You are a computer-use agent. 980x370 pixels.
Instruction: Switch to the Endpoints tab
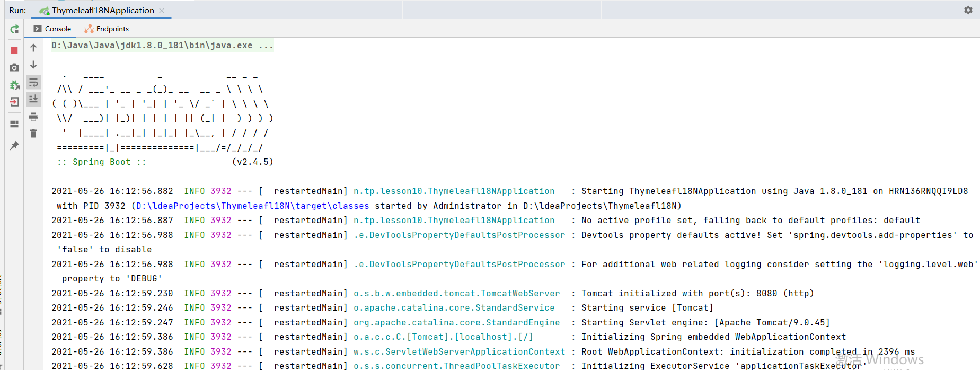coord(107,29)
